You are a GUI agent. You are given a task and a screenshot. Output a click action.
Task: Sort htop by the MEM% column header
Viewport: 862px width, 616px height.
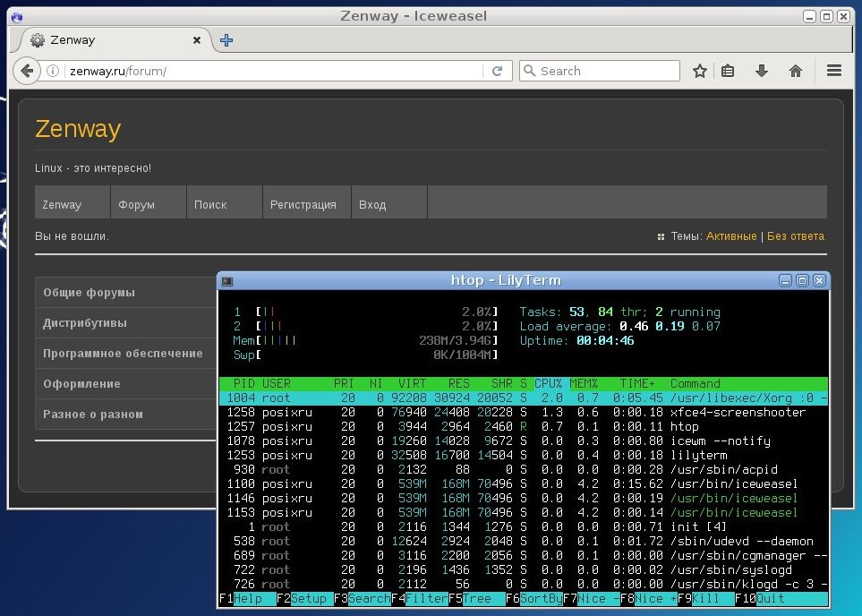584,383
